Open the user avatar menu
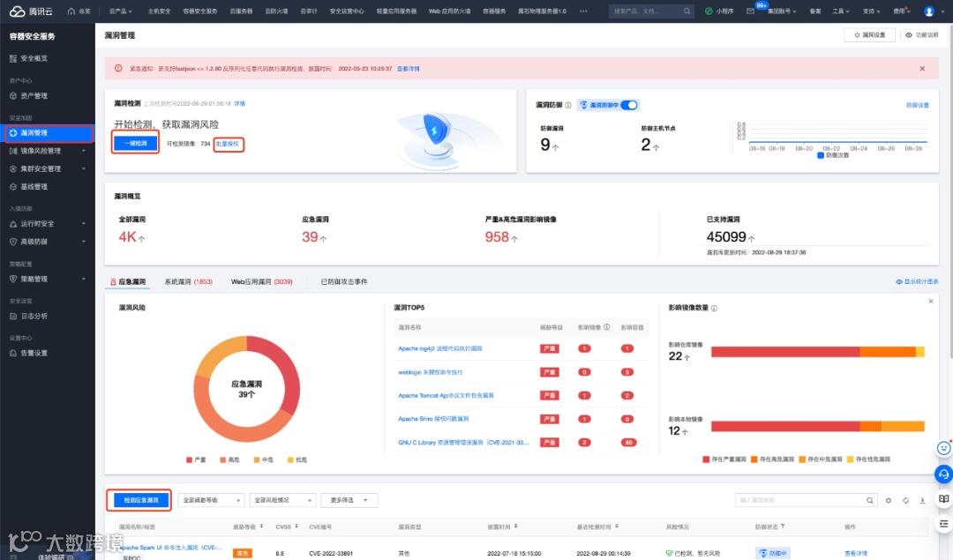 [929, 11]
